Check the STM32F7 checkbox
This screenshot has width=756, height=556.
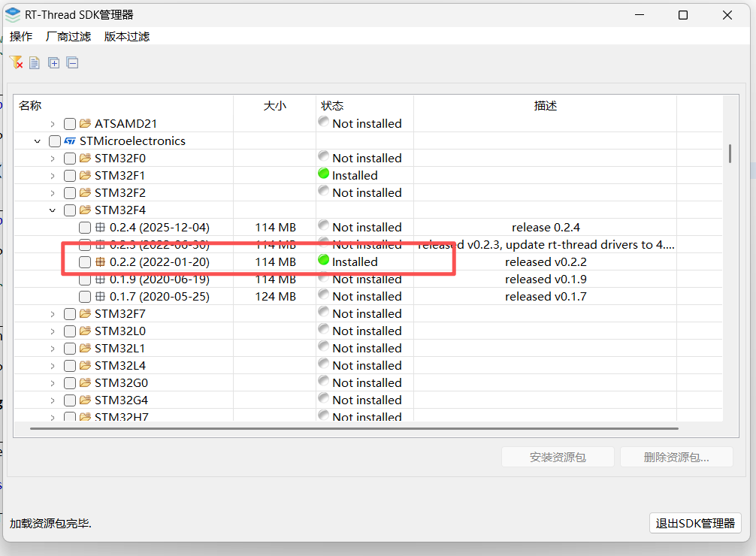click(x=70, y=314)
